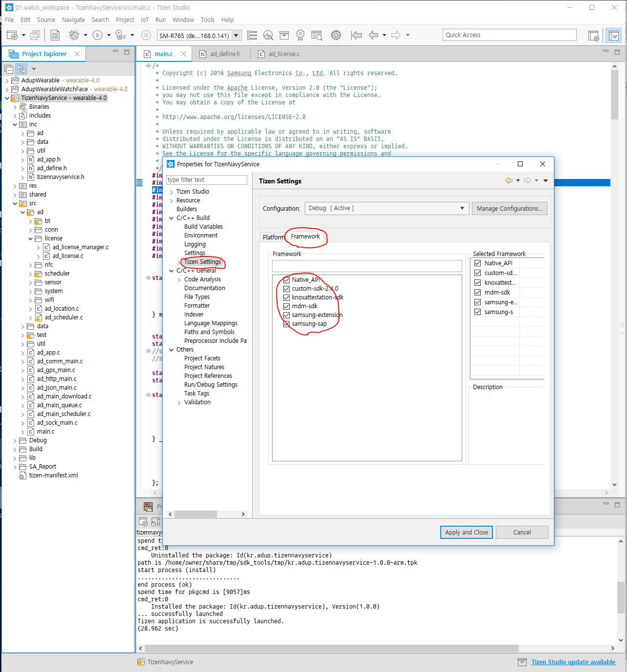Click the Debug bug toolbar icon
The height and width of the screenshot is (672, 627).
[x=74, y=35]
